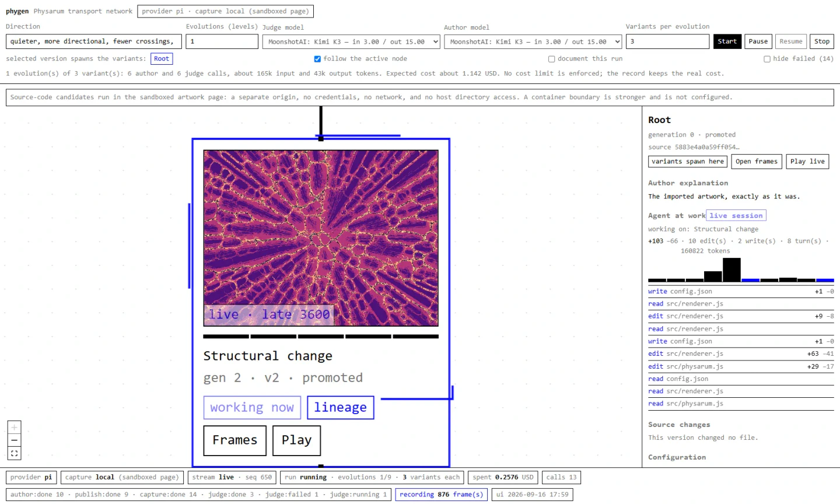Click the Direction text field

coord(94,41)
